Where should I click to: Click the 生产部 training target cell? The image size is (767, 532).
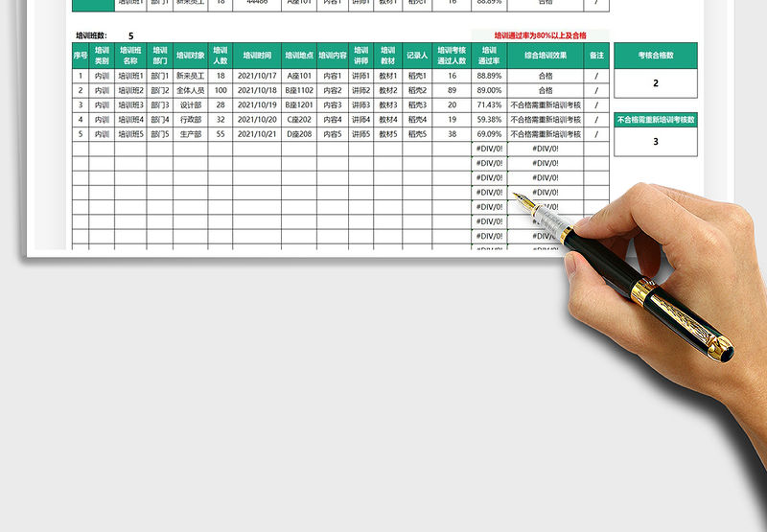point(192,135)
